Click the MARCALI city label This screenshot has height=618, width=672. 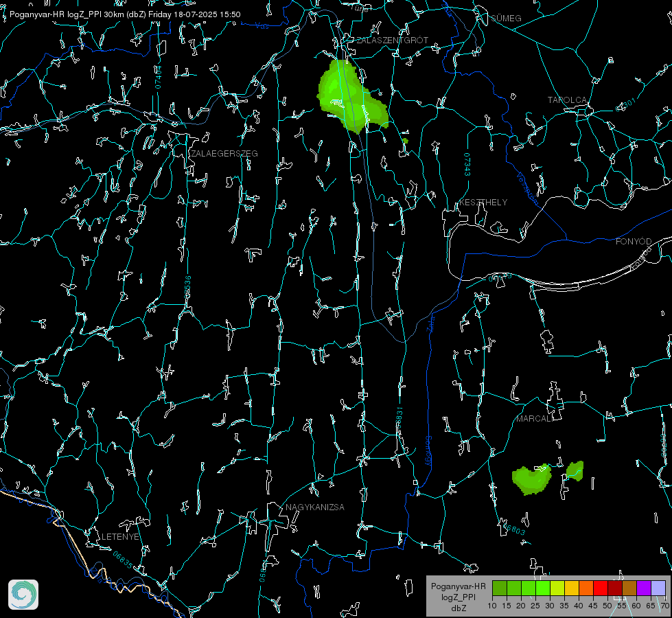535,419
